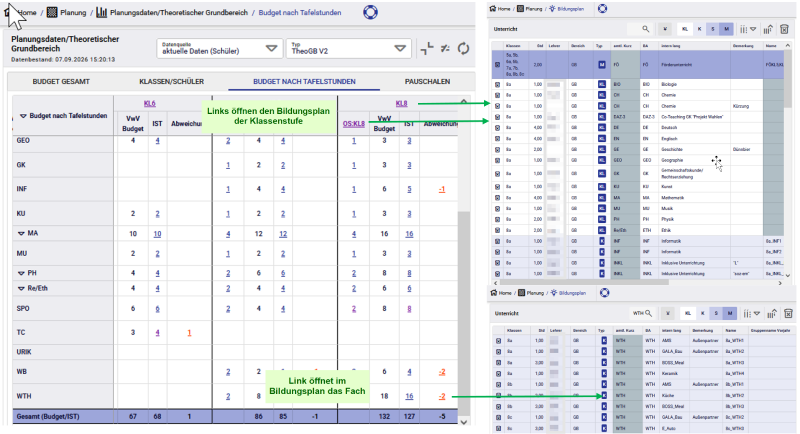Click the collapse/expand corners icon next to Typ dropdown
The image size is (800, 434).
point(427,48)
